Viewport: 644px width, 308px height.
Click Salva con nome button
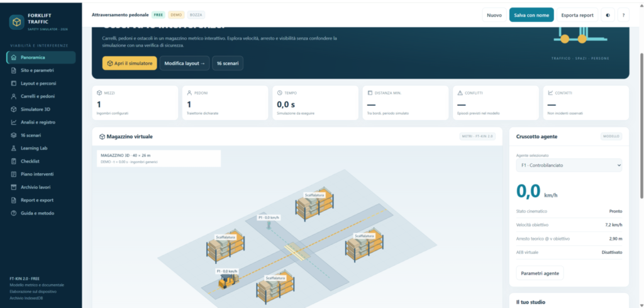click(x=531, y=15)
